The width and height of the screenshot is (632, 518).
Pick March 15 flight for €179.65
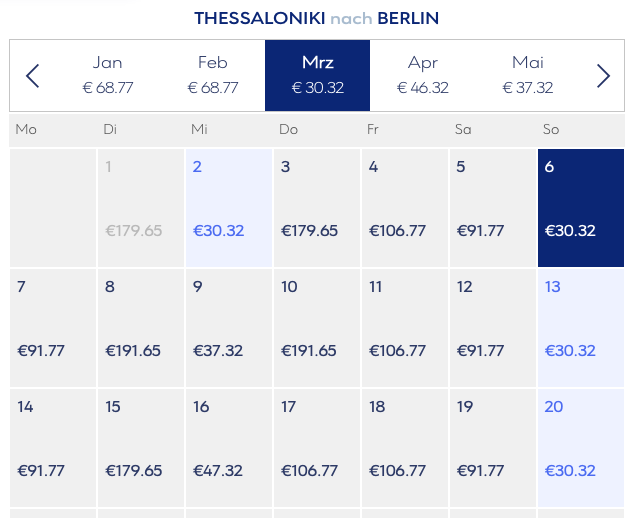[141, 448]
